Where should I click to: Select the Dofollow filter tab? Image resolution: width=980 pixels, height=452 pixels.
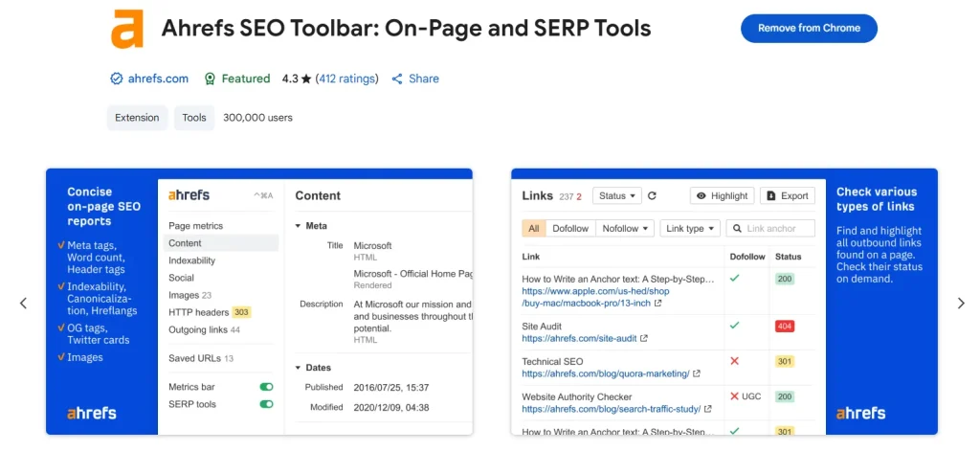(570, 228)
